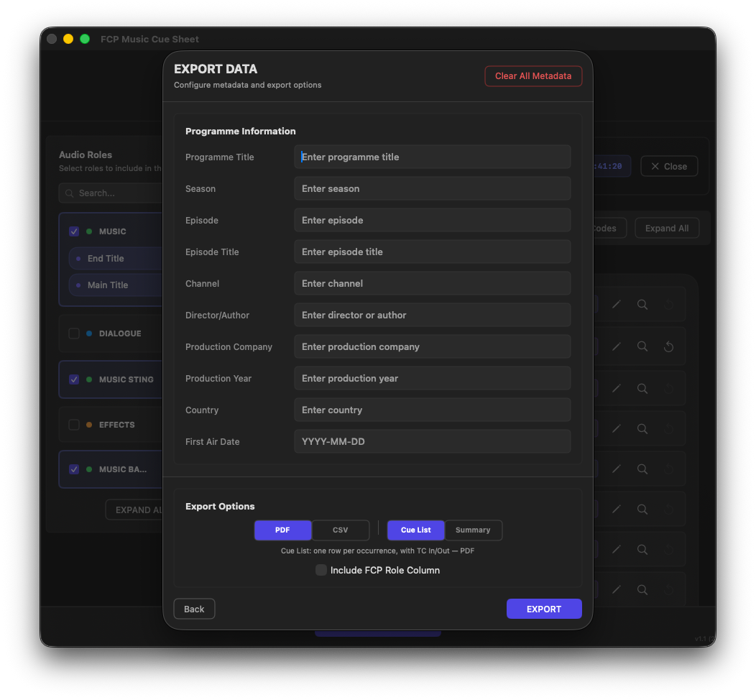Uncheck the MUSIC role checkbox

coord(74,231)
